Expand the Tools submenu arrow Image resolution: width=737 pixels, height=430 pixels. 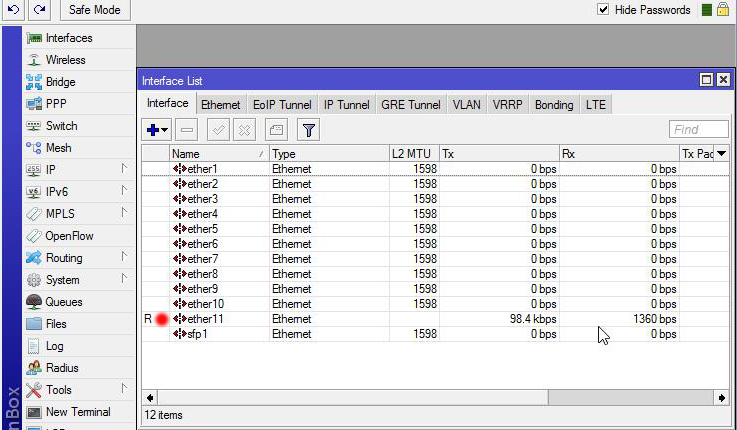tap(124, 388)
